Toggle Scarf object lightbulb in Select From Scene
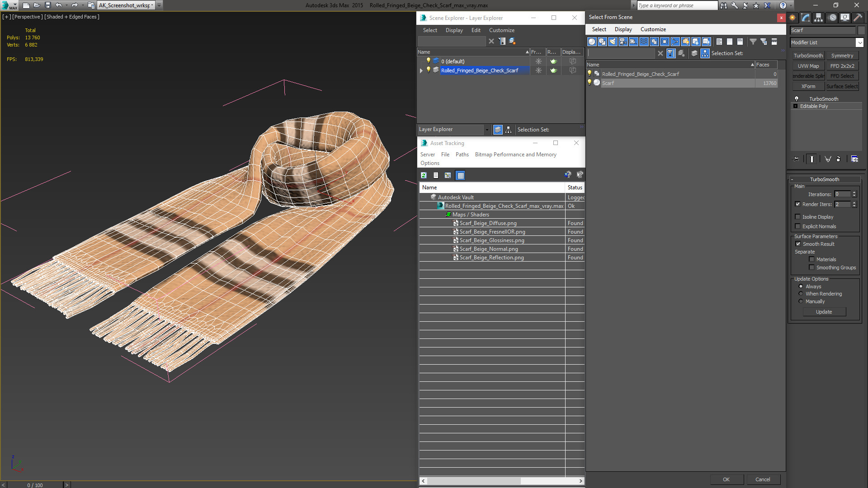 point(590,83)
